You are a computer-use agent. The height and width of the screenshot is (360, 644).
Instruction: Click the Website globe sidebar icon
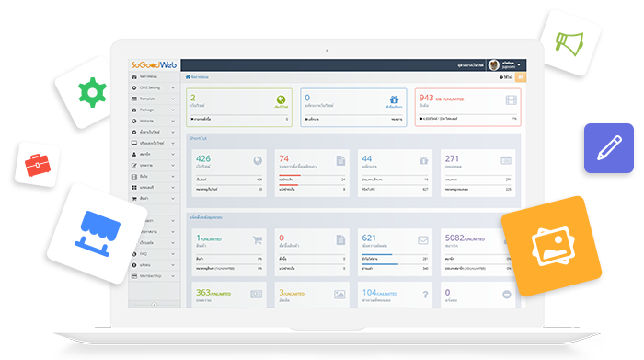point(134,121)
